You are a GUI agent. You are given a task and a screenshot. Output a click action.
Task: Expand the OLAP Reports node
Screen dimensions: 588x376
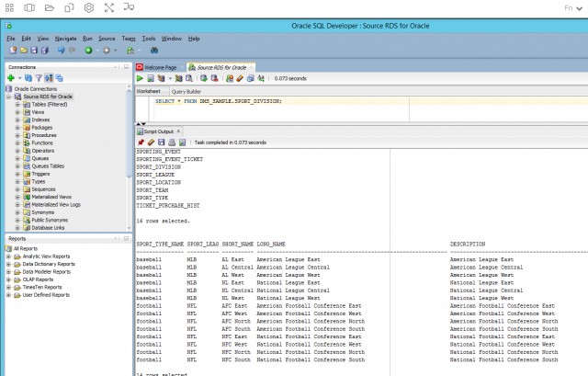(8, 279)
